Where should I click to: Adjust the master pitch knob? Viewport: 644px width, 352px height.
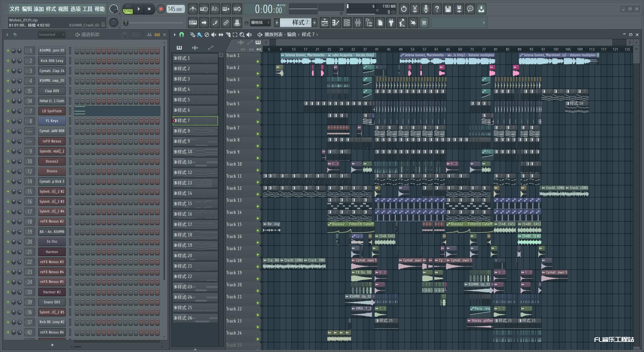pyautogui.click(x=114, y=22)
